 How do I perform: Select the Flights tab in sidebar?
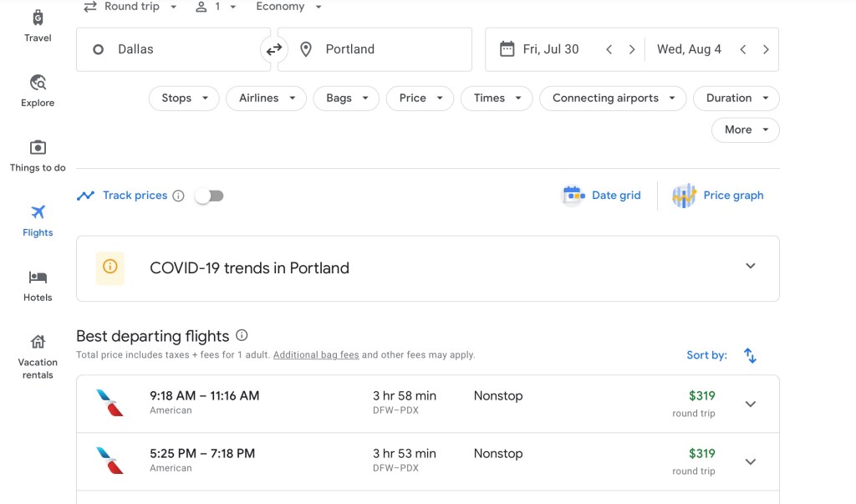(x=38, y=221)
